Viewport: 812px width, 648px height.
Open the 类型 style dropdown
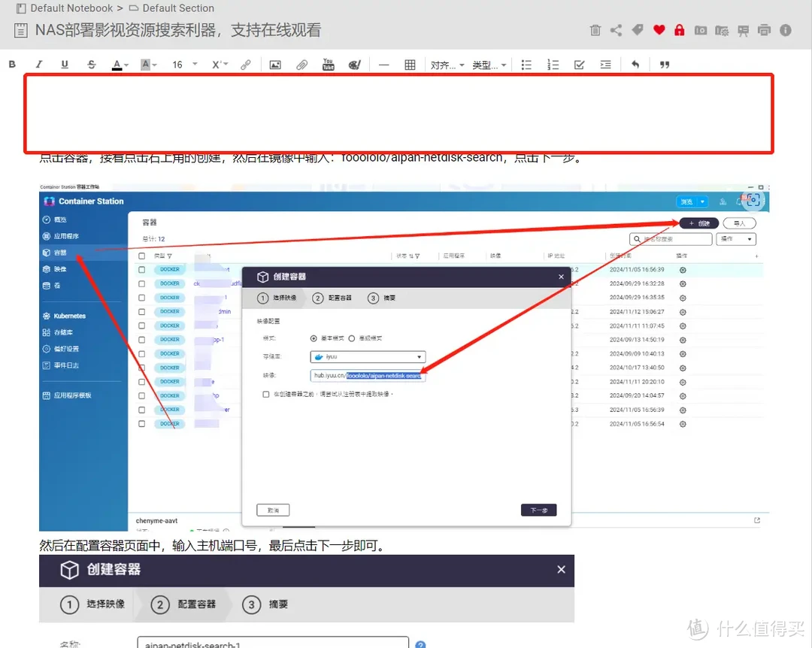(490, 64)
